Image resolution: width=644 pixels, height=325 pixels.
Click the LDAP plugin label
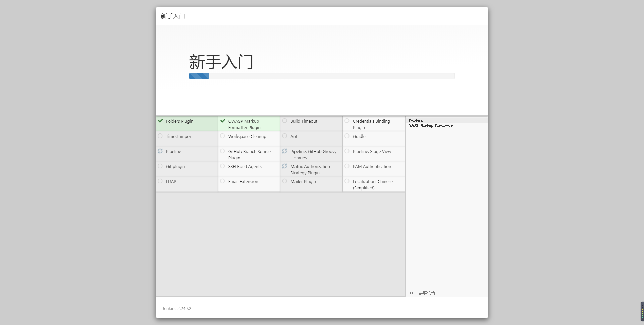[171, 181]
